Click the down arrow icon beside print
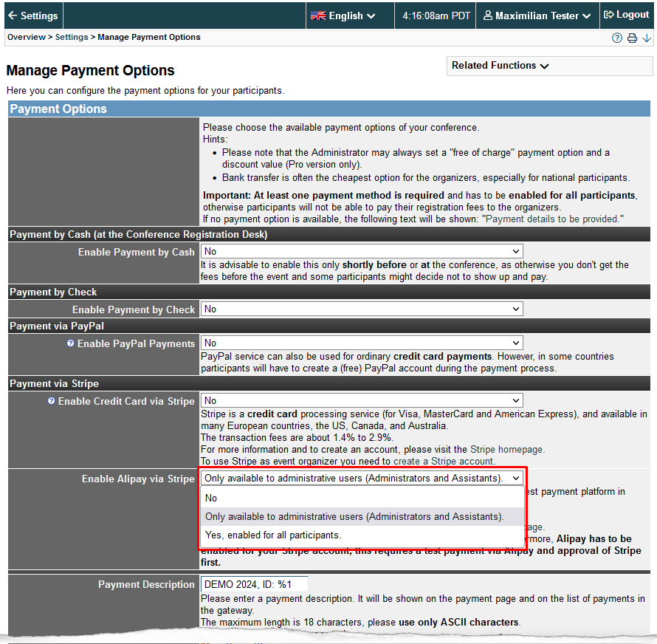 point(647,38)
